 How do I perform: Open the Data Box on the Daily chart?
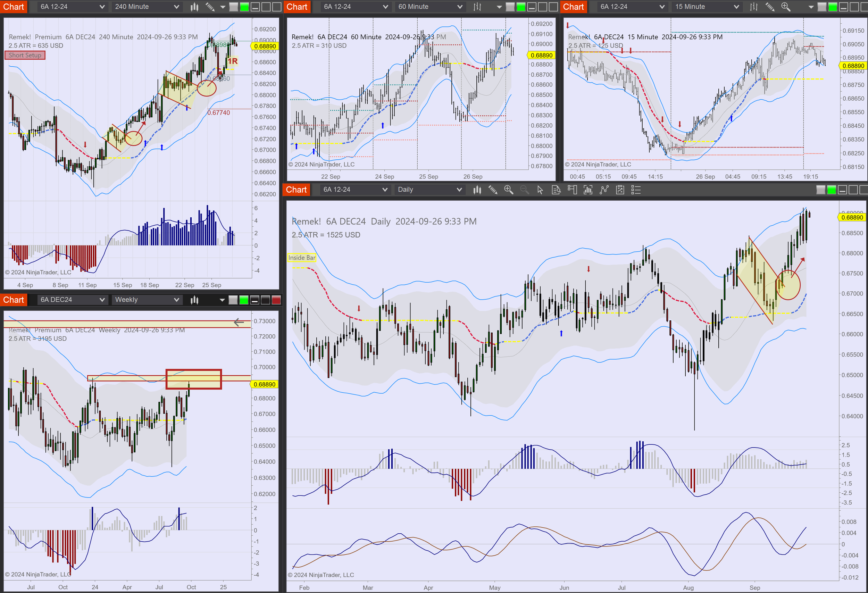pos(556,190)
